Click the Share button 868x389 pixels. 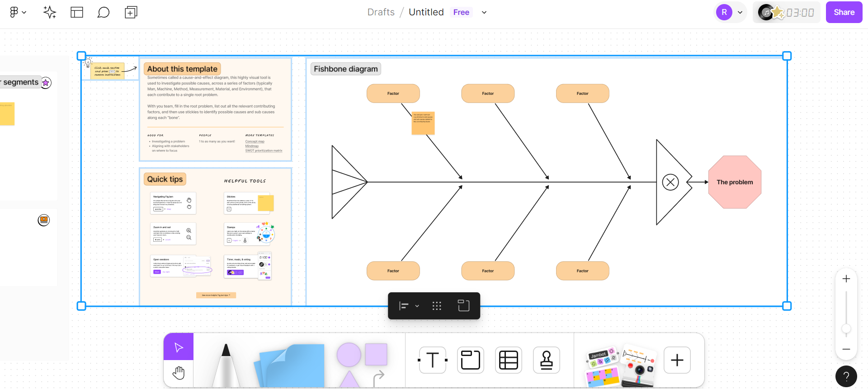tap(844, 12)
